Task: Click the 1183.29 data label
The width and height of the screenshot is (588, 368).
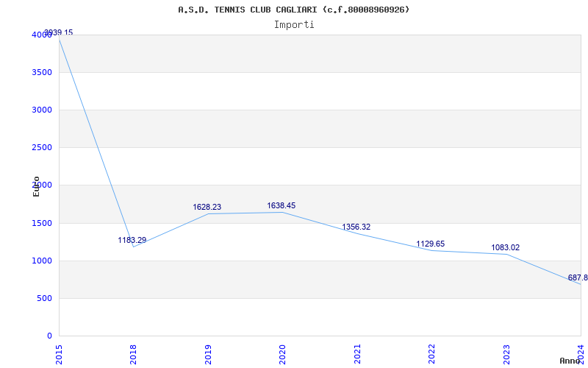Action: (x=132, y=241)
